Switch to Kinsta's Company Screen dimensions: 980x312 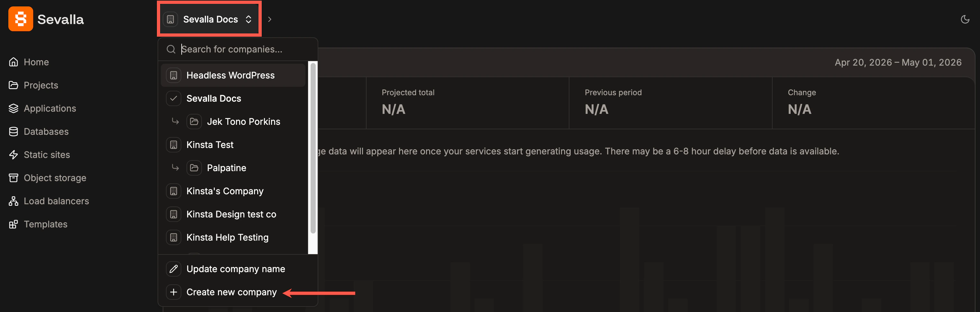click(233, 191)
